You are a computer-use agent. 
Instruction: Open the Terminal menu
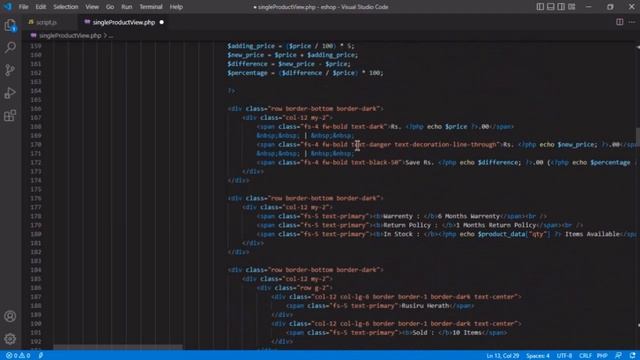[x=151, y=7]
